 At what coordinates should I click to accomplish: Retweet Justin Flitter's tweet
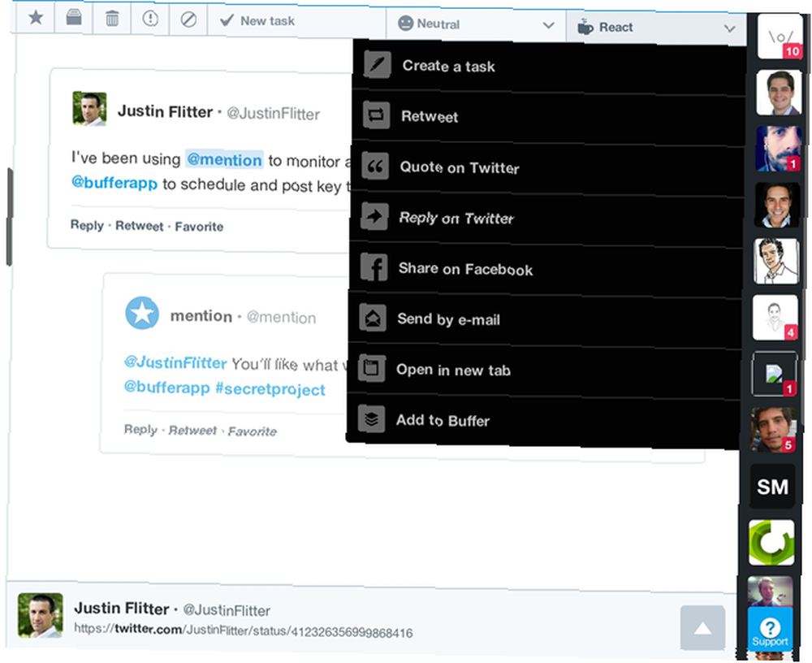pyautogui.click(x=140, y=226)
